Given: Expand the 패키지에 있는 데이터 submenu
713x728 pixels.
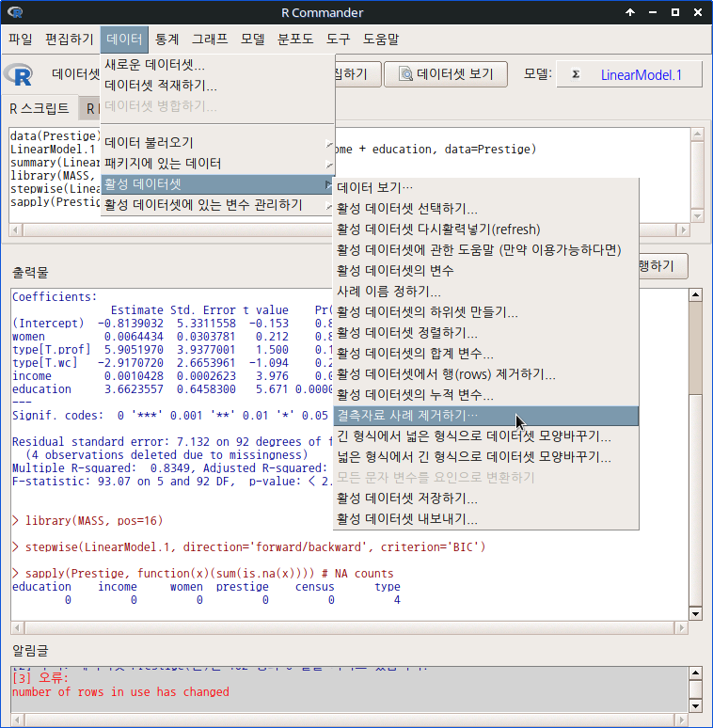Looking at the screenshot, I should (x=217, y=164).
